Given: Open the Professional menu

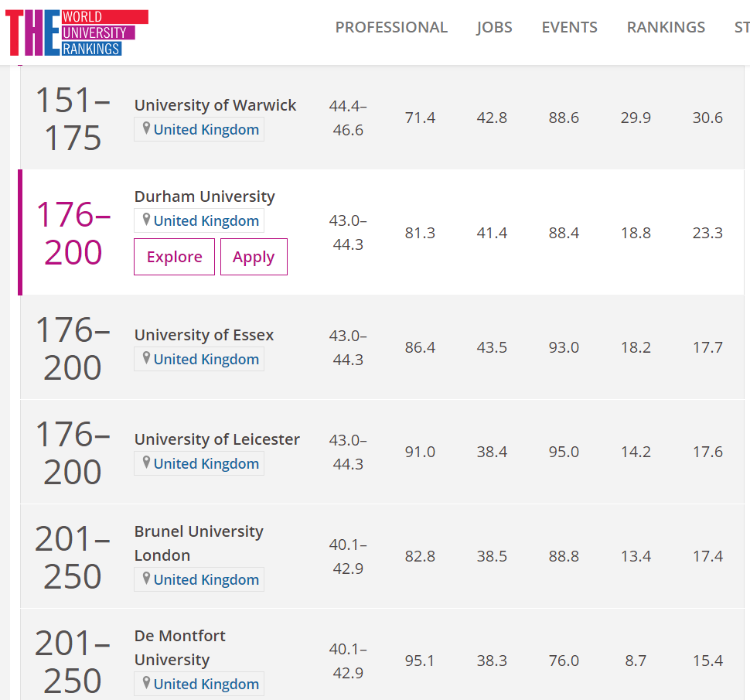Looking at the screenshot, I should (x=390, y=28).
